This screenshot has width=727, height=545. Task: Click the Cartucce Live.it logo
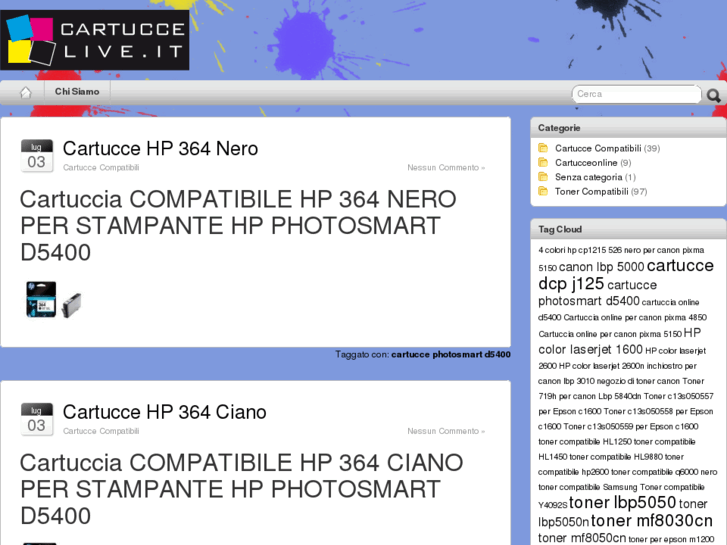[95, 40]
